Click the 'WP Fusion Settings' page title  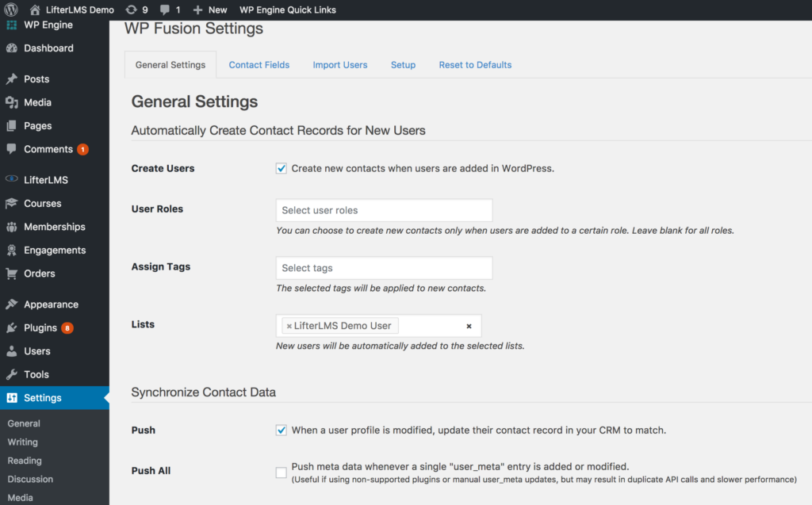coord(193,28)
